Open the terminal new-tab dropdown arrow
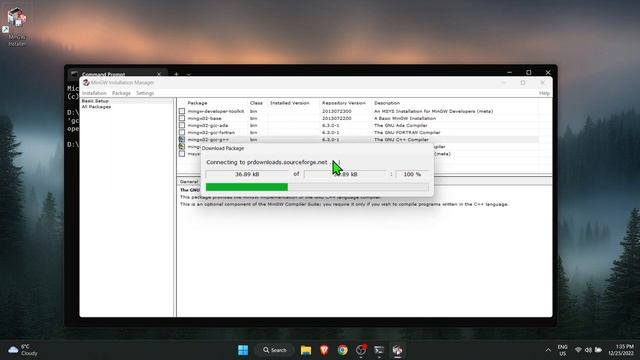 click(189, 74)
